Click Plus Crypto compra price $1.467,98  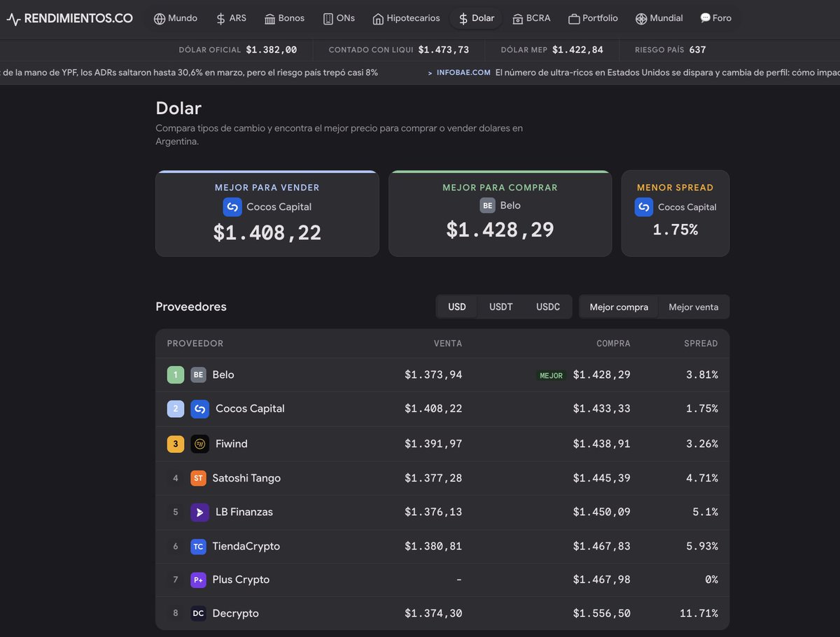pos(601,580)
